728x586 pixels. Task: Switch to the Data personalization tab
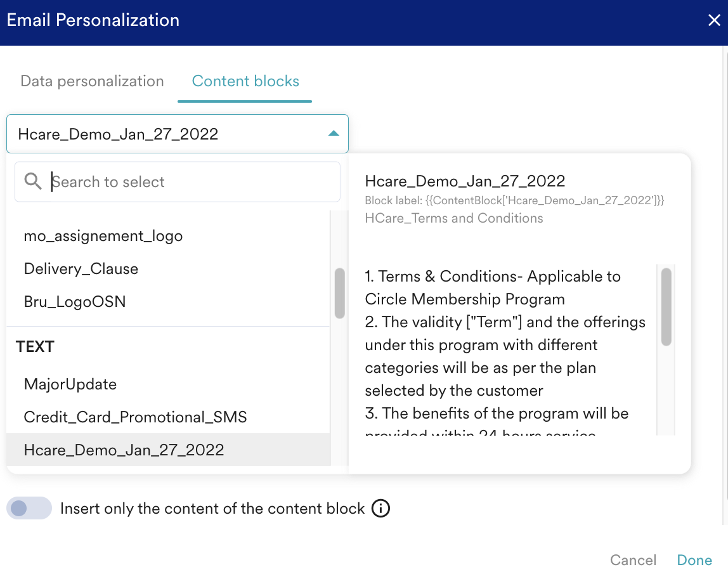pyautogui.click(x=92, y=81)
